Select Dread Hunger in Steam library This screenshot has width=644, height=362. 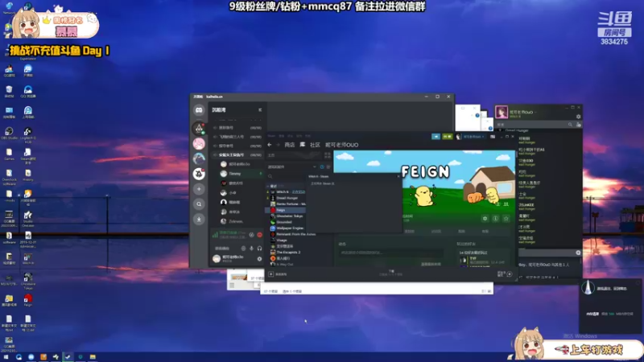tap(287, 198)
